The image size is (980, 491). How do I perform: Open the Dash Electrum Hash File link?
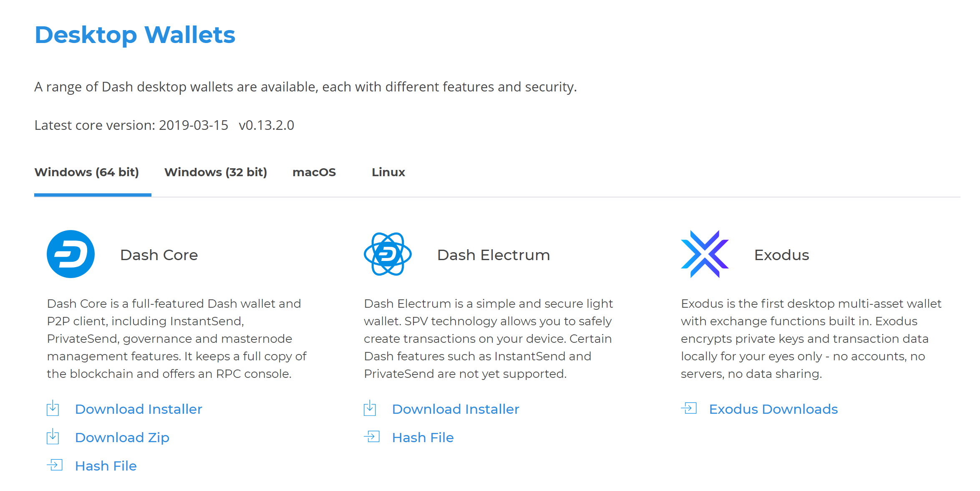[x=423, y=438]
